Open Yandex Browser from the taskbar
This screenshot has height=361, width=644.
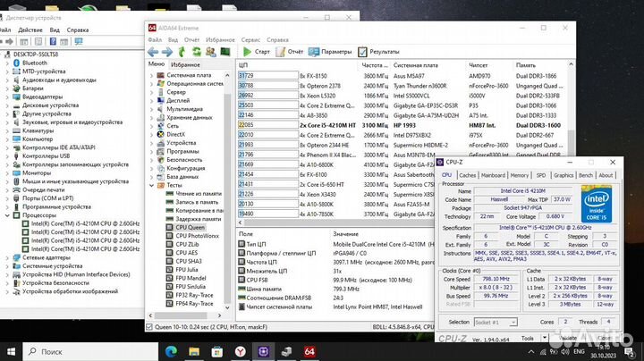click(x=241, y=351)
